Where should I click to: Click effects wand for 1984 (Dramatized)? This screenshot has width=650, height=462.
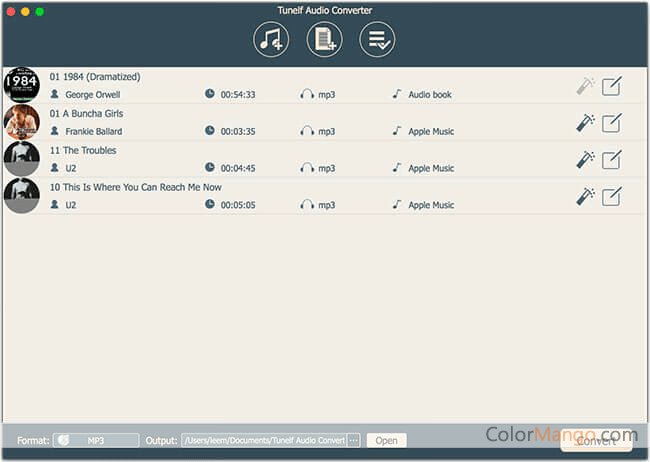click(586, 86)
